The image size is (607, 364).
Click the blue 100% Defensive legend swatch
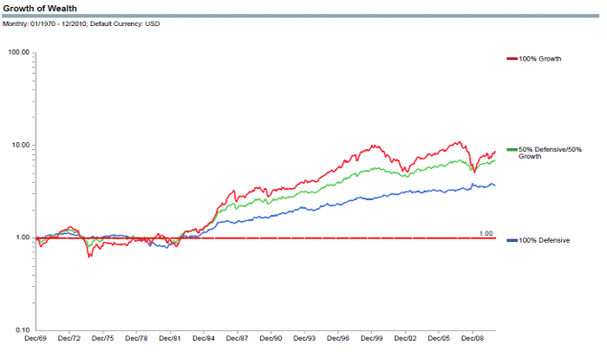pos(512,240)
